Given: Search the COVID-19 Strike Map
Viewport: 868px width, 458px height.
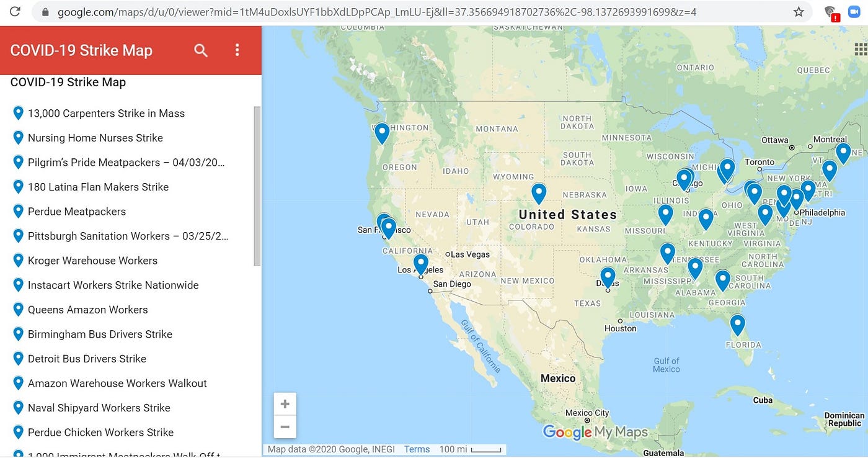Looking at the screenshot, I should click(x=201, y=50).
